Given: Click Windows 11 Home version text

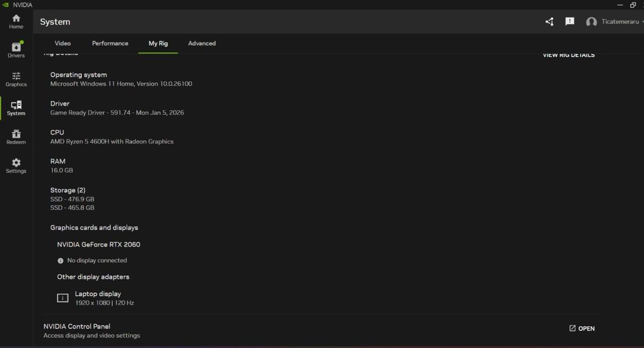Looking at the screenshot, I should 121,84.
